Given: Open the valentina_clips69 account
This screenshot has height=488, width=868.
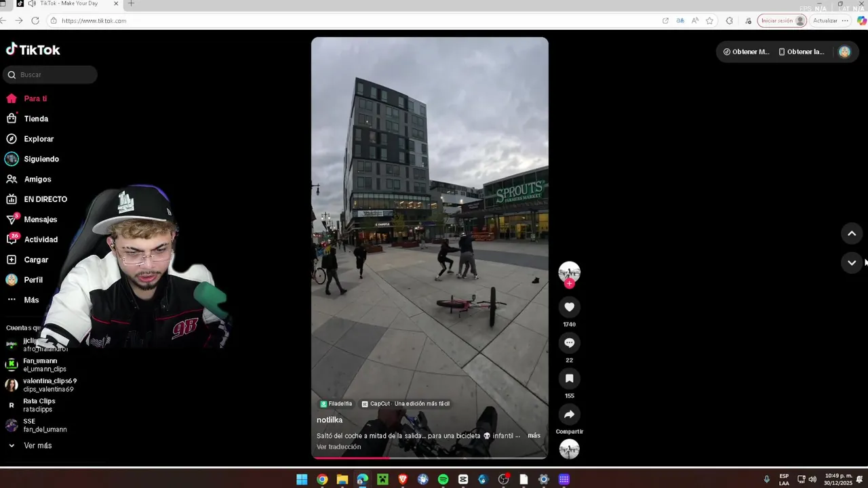Looking at the screenshot, I should pyautogui.click(x=42, y=386).
